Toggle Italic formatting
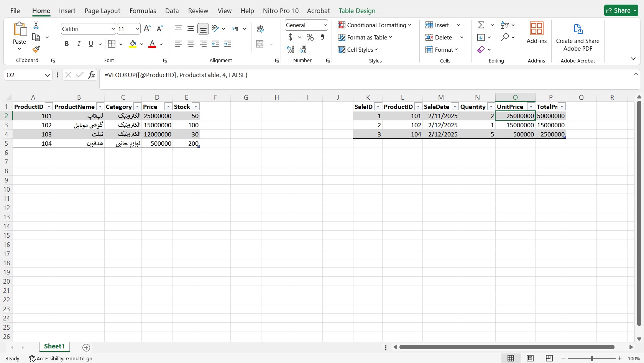Viewport: 644px width, 363px height. (79, 44)
